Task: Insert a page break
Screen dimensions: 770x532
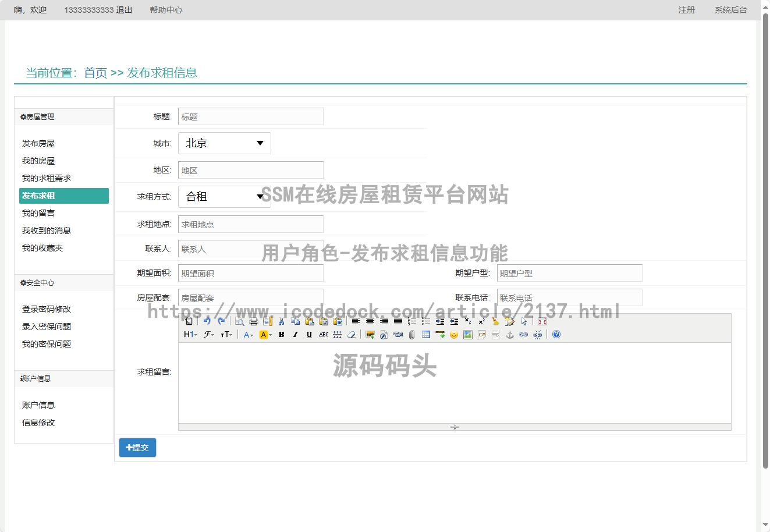Action: [495, 335]
